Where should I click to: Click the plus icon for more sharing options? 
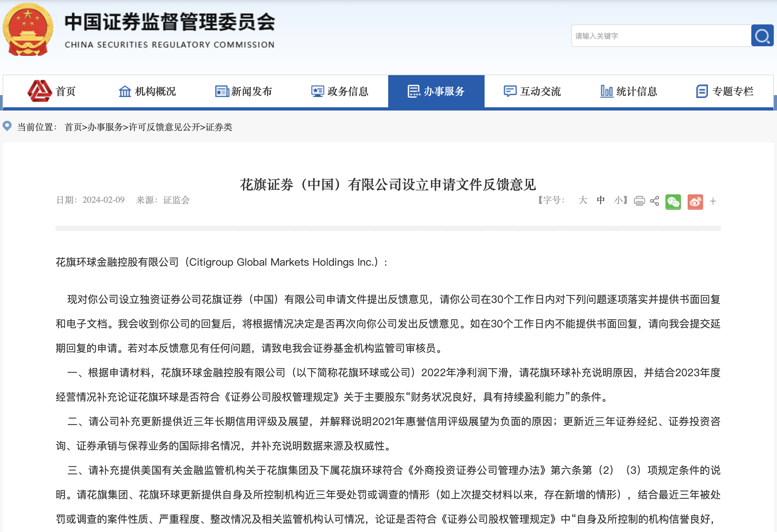click(713, 201)
